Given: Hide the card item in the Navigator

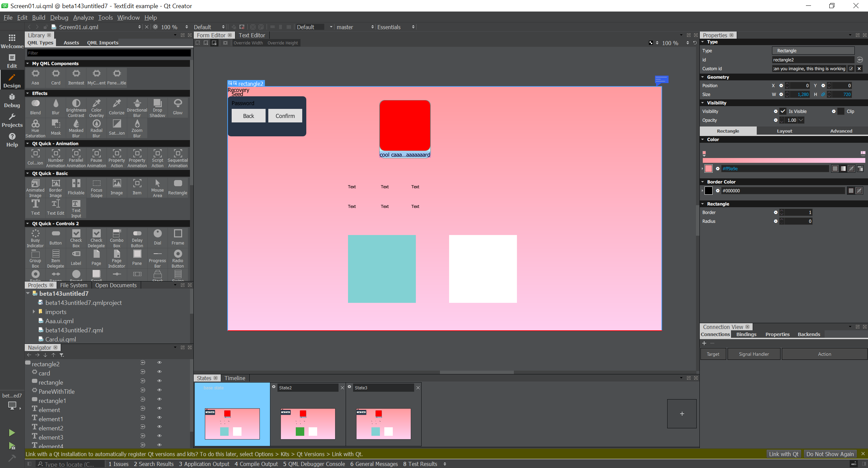Looking at the screenshot, I should coord(159,372).
